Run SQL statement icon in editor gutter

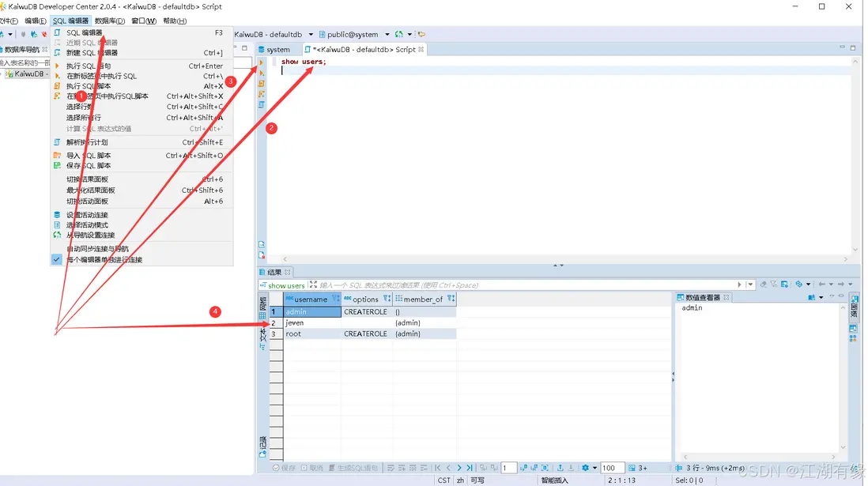coord(262,62)
